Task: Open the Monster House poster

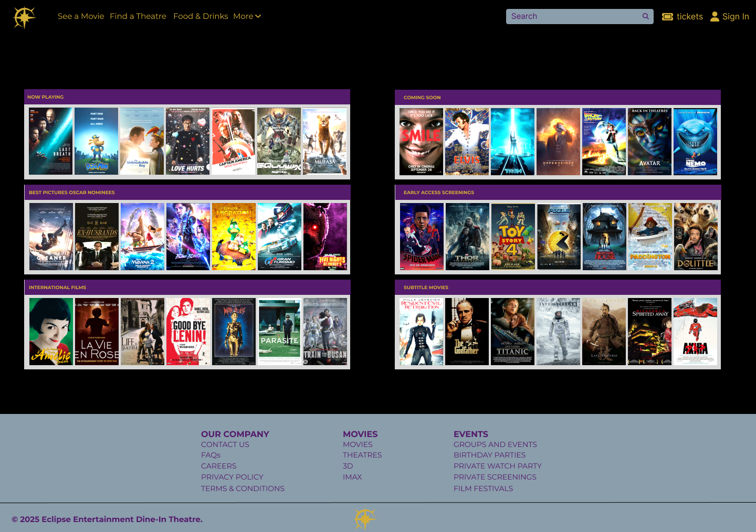Action: 604,237
